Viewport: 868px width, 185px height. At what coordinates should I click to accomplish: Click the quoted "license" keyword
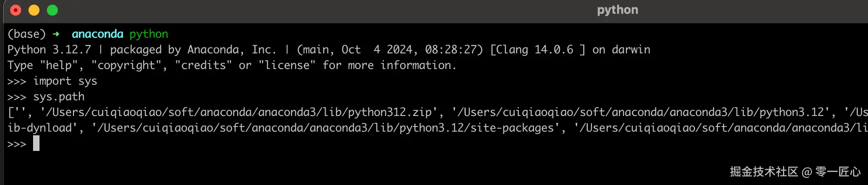(287, 65)
